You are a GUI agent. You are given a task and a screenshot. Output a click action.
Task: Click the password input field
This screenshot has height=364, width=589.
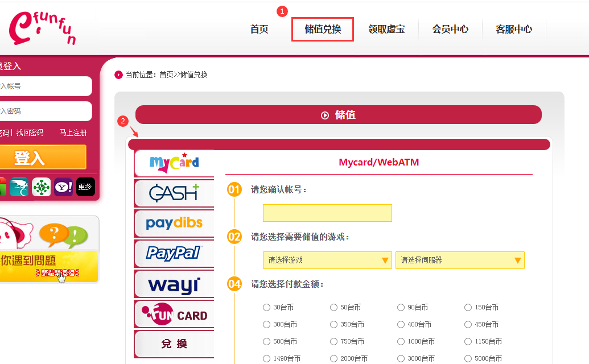coord(46,111)
